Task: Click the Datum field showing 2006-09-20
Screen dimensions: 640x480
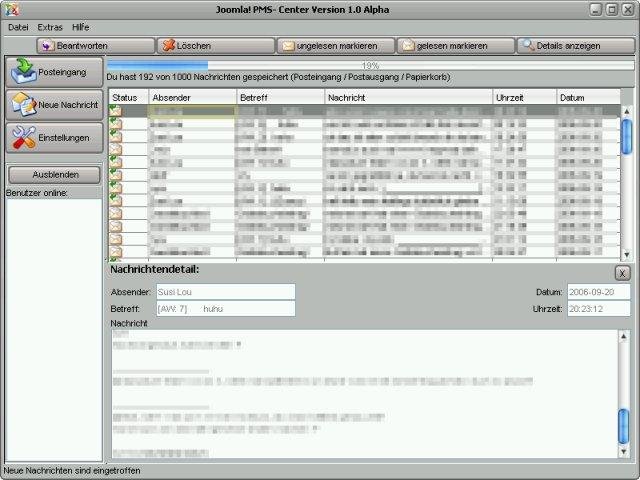Action: (598, 292)
